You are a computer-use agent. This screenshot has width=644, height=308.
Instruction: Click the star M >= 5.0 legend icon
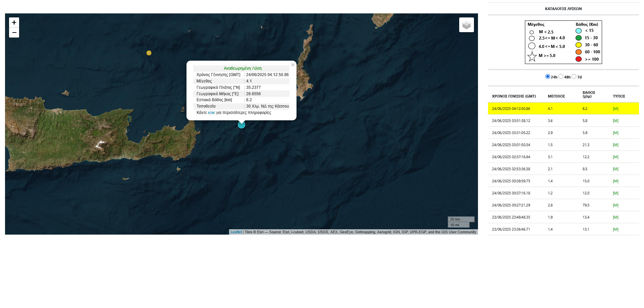532,56
